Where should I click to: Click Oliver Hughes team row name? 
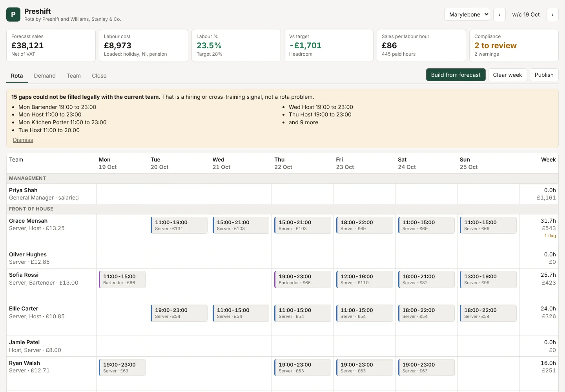pos(28,254)
